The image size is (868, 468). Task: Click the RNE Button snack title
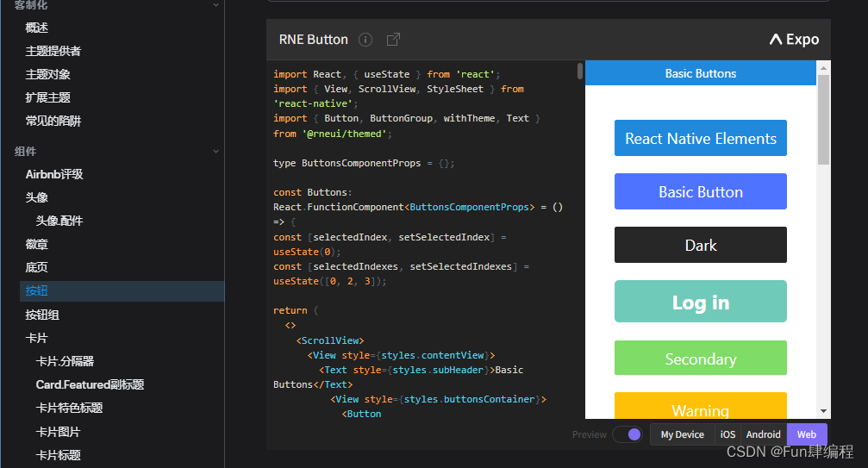pyautogui.click(x=313, y=40)
